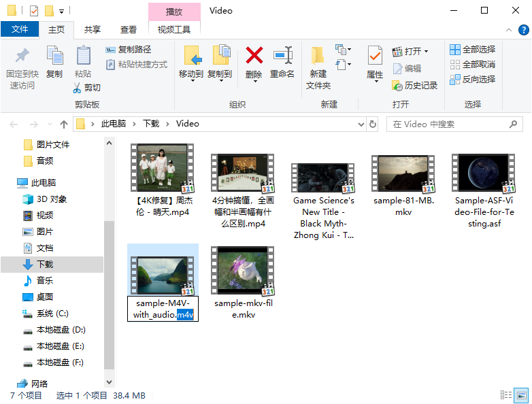Open the File (文件) menu tab

pyautogui.click(x=20, y=29)
